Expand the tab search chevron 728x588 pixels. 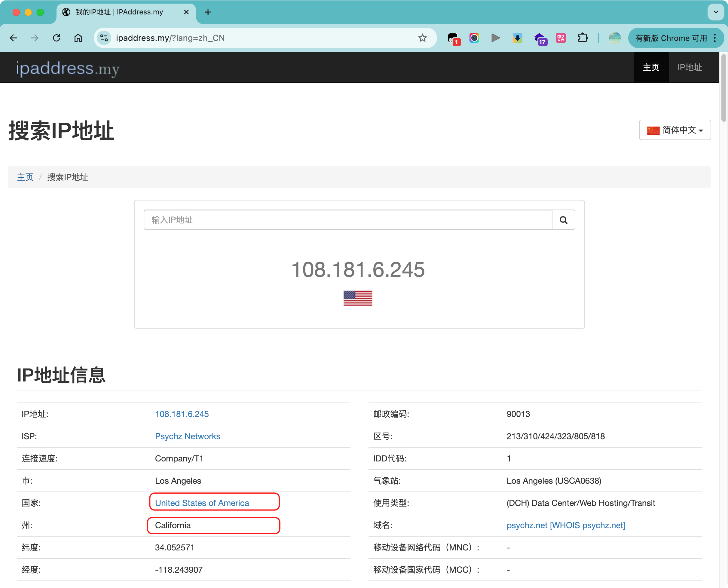click(x=715, y=12)
